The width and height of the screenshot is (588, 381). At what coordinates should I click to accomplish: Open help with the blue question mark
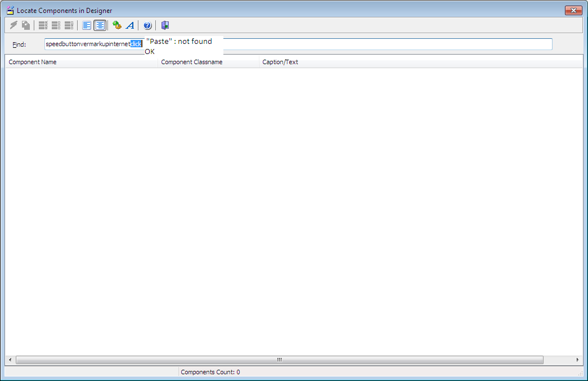point(147,25)
